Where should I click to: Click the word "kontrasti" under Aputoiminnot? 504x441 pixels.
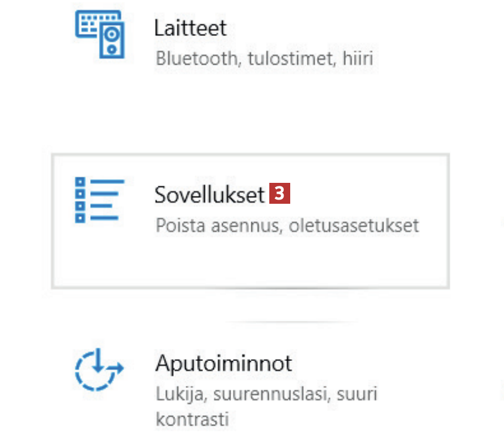[192, 418]
